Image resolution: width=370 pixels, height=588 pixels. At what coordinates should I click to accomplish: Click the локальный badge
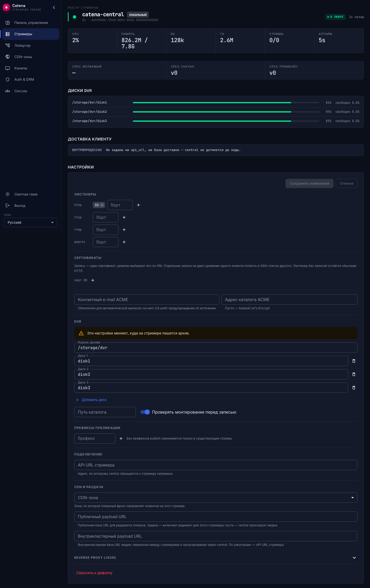tap(138, 15)
